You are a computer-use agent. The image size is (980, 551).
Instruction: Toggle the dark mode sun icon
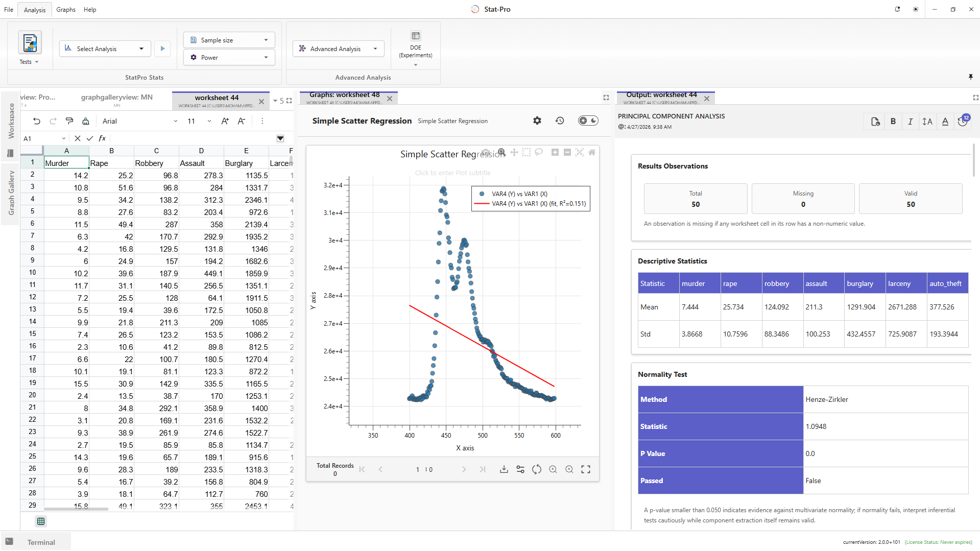tap(916, 9)
